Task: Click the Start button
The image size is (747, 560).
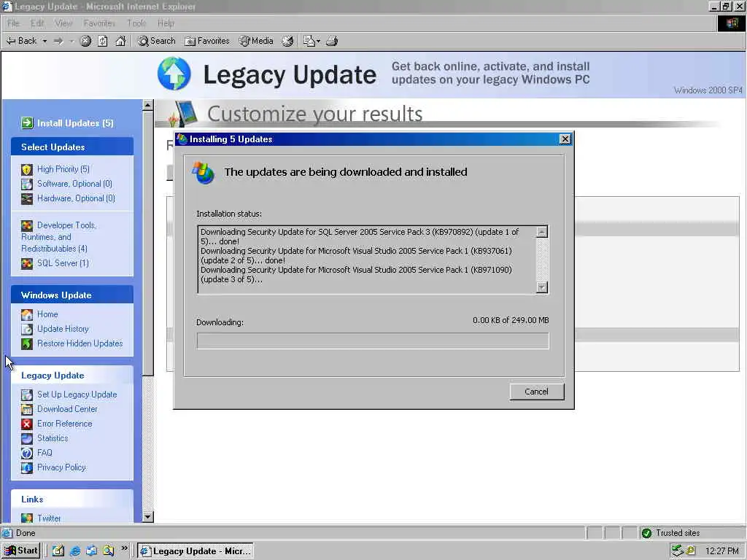Action: [21, 551]
